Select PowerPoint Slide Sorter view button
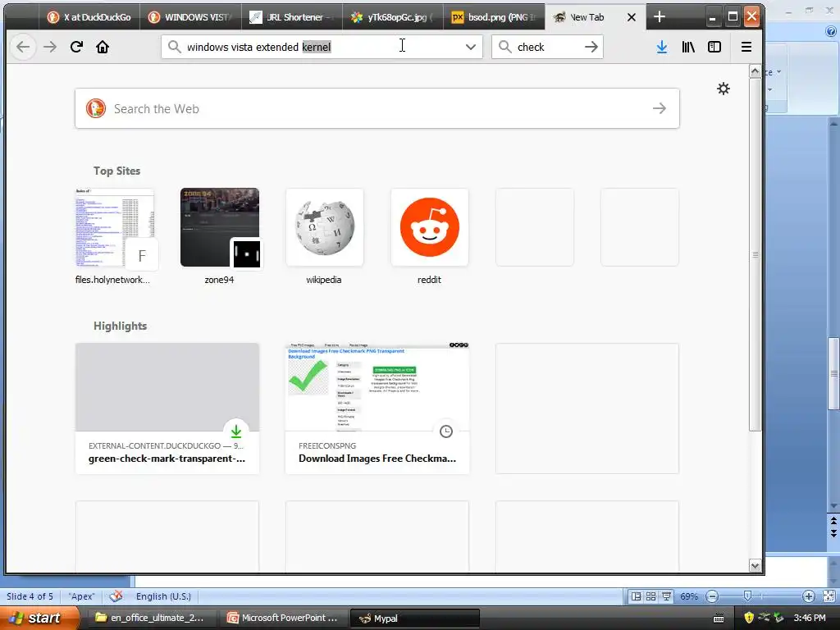Viewport: 840px width, 630px height. [651, 596]
